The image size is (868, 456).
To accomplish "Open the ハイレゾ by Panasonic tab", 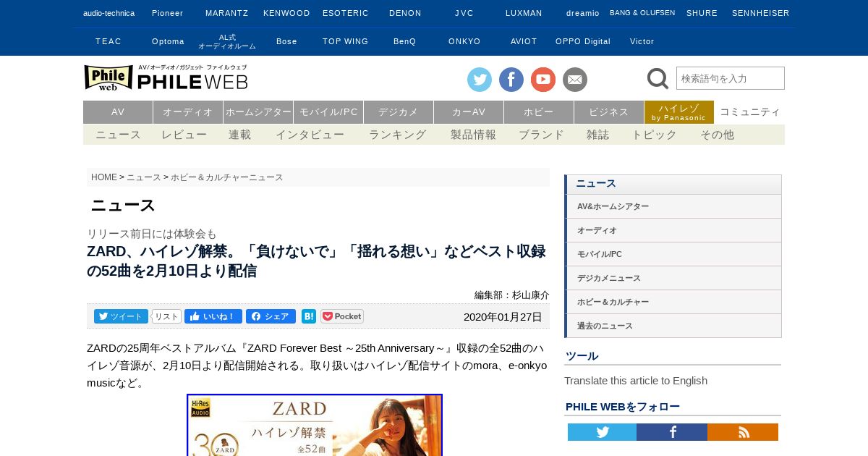I will [679, 112].
